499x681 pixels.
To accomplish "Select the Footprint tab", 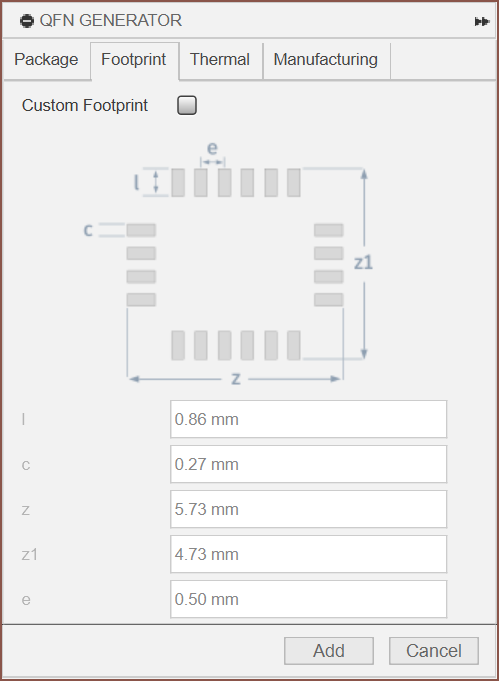I will point(134,60).
